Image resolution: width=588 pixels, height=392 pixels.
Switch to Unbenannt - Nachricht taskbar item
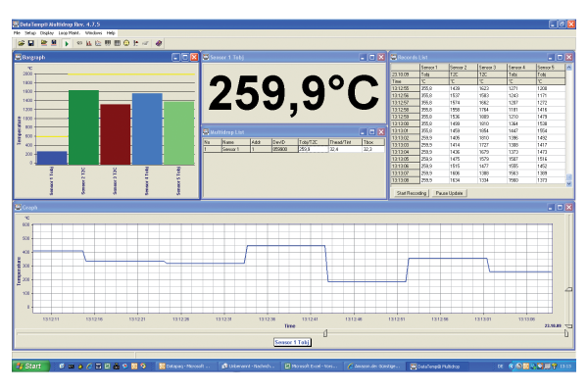[249, 367]
